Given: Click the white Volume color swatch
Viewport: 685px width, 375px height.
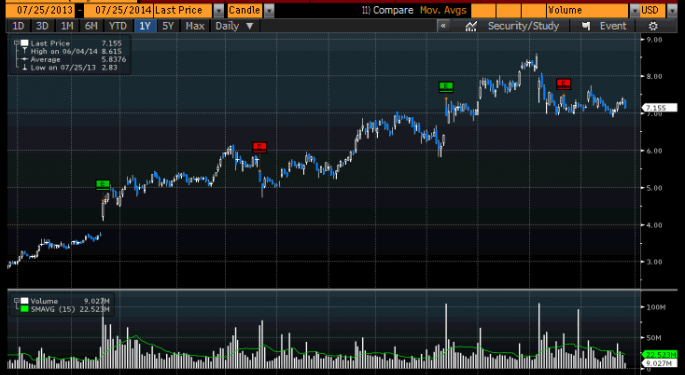Looking at the screenshot, I should (x=24, y=301).
